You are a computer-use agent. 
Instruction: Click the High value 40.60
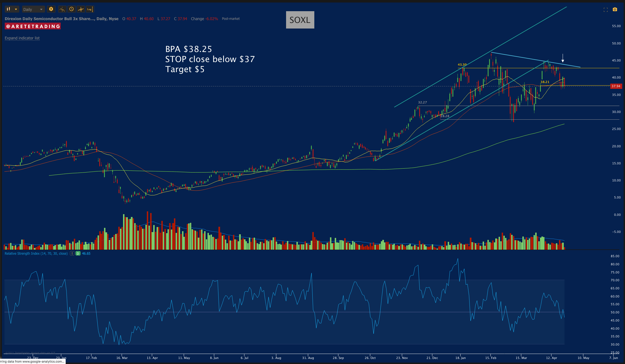pyautogui.click(x=149, y=19)
